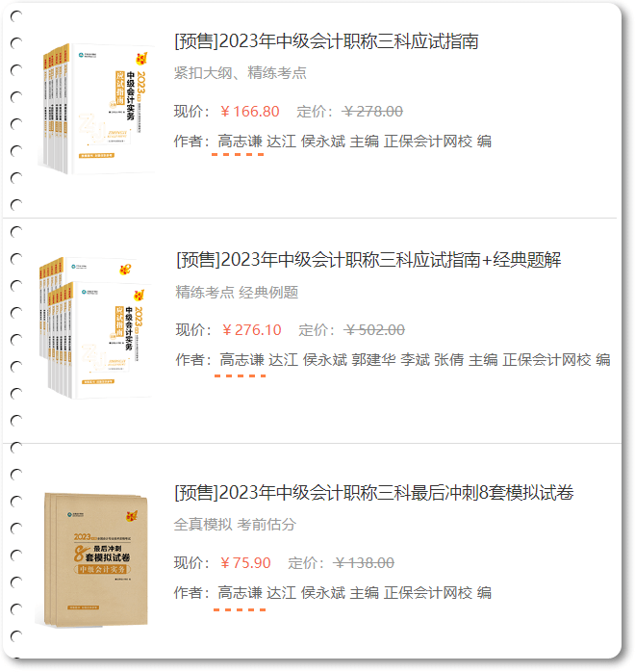The image size is (635, 672).
Task: Open the 三科应试指南+经典题解 product title
Action: pyautogui.click(x=368, y=260)
